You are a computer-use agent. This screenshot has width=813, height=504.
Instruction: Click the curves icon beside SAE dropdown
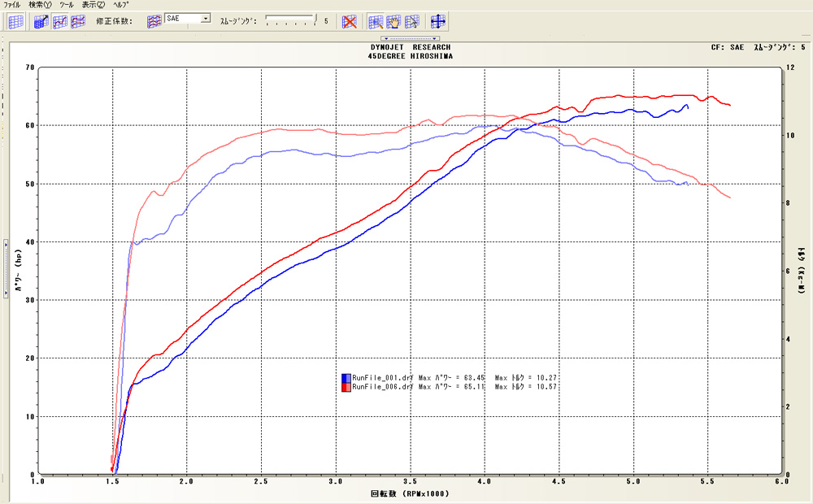pyautogui.click(x=154, y=21)
